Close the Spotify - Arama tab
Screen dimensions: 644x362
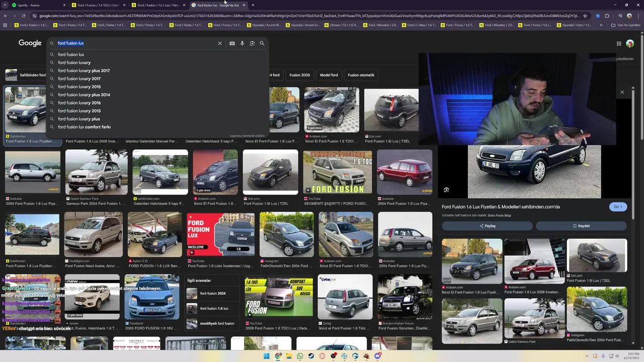(x=64, y=5)
